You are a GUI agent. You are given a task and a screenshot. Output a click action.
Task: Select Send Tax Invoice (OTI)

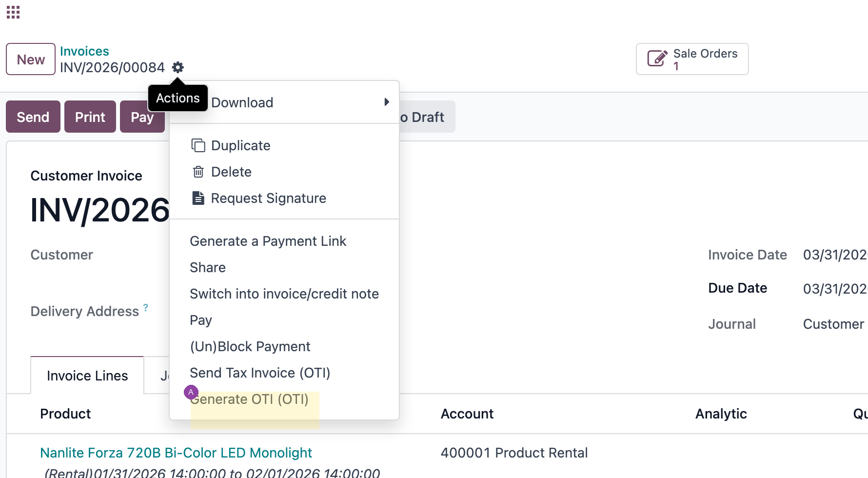(x=260, y=373)
